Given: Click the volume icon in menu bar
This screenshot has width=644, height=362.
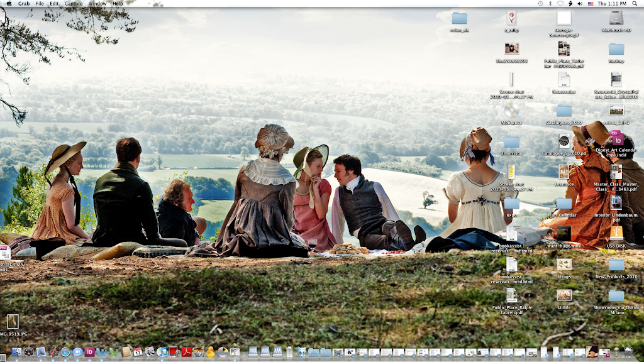Looking at the screenshot, I should click(580, 3).
